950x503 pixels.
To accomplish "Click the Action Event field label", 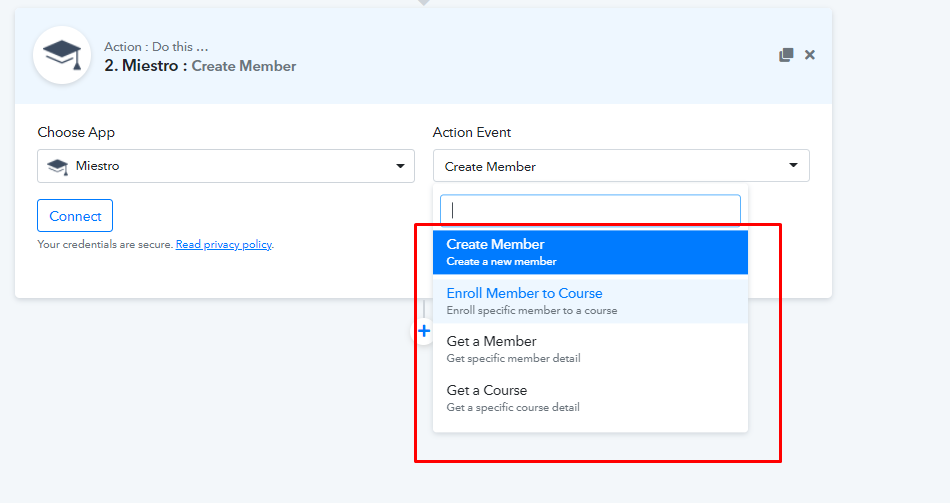I will [x=472, y=132].
